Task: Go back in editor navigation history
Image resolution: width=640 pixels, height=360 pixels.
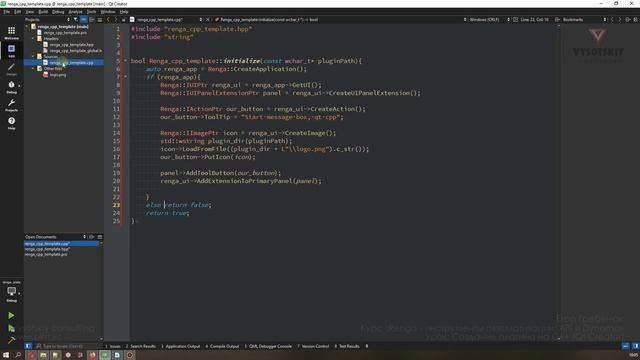Action: [x=108, y=20]
